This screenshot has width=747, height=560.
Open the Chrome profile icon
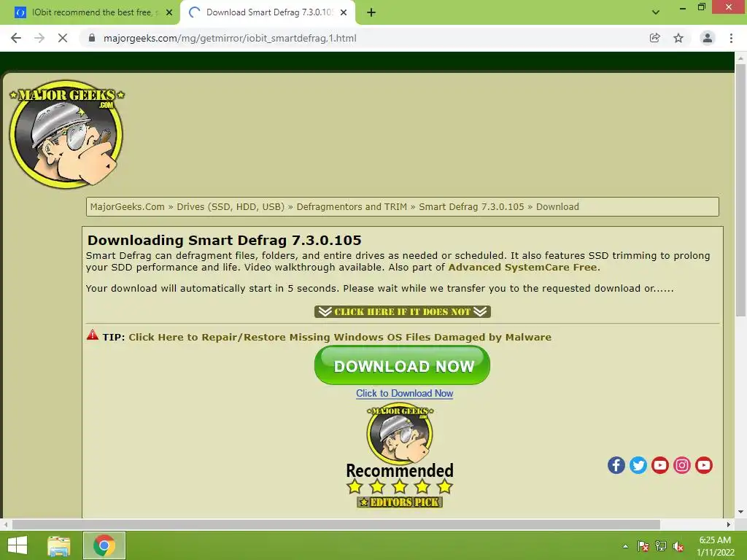708,38
